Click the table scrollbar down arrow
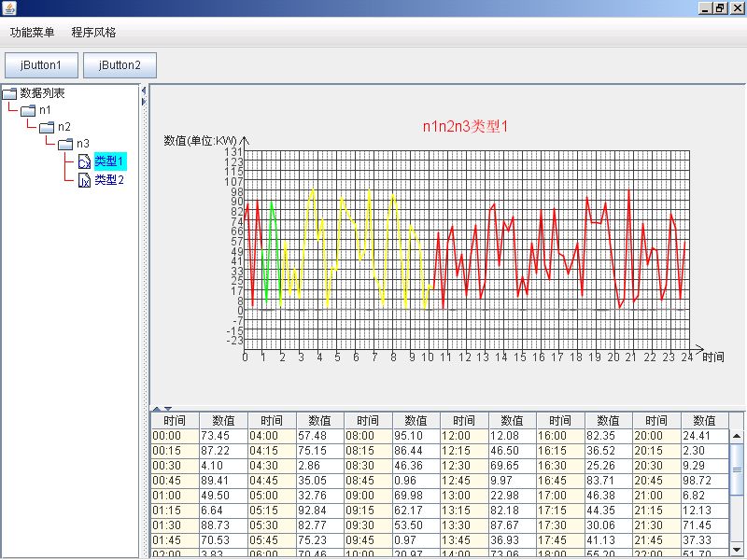 737,549
